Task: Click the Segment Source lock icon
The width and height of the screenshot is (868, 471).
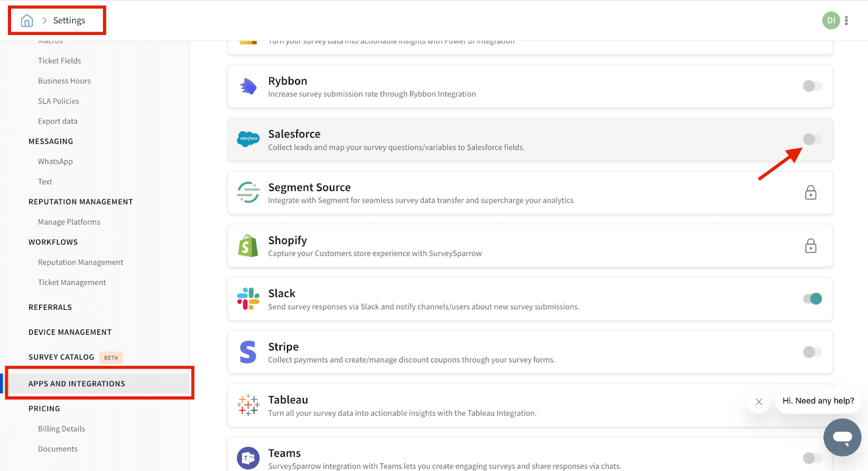Action: 810,193
